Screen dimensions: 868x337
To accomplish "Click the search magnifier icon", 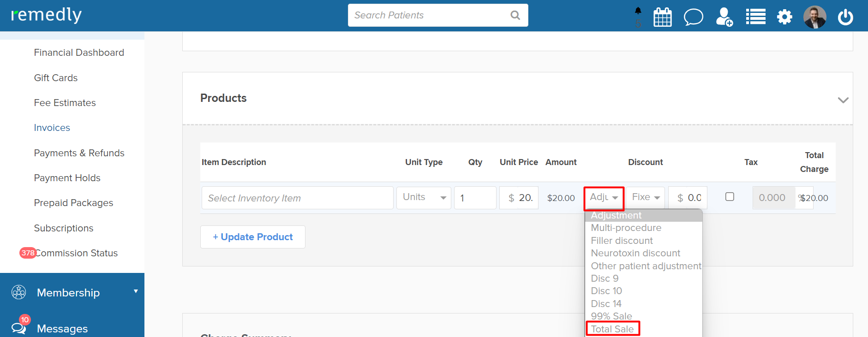I will coord(515,15).
